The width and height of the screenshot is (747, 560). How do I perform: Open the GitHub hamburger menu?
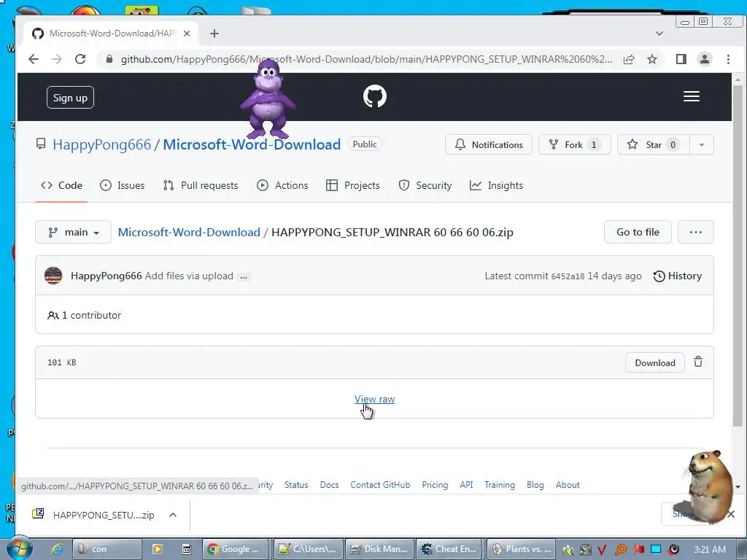tap(692, 97)
